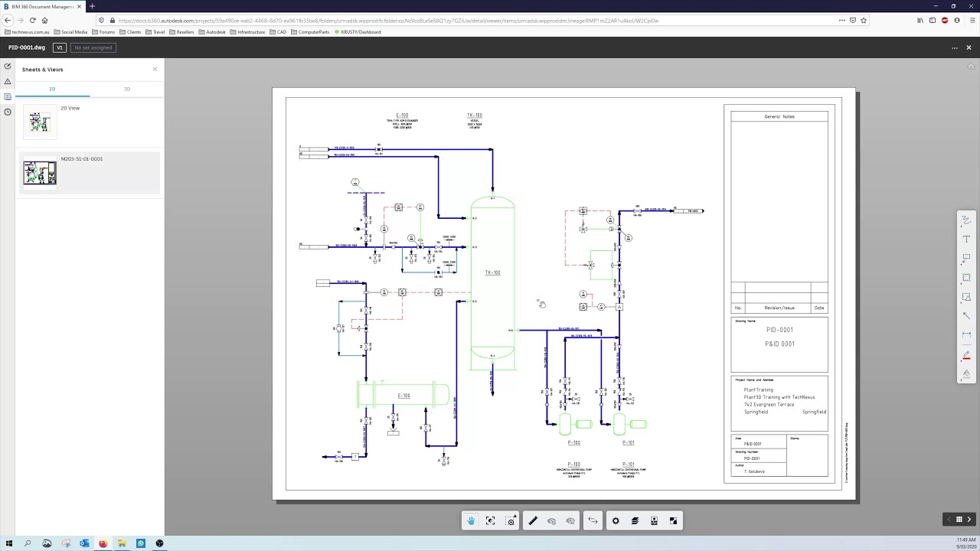Select the Text markup tool
This screenshot has width=980, height=551.
966,240
